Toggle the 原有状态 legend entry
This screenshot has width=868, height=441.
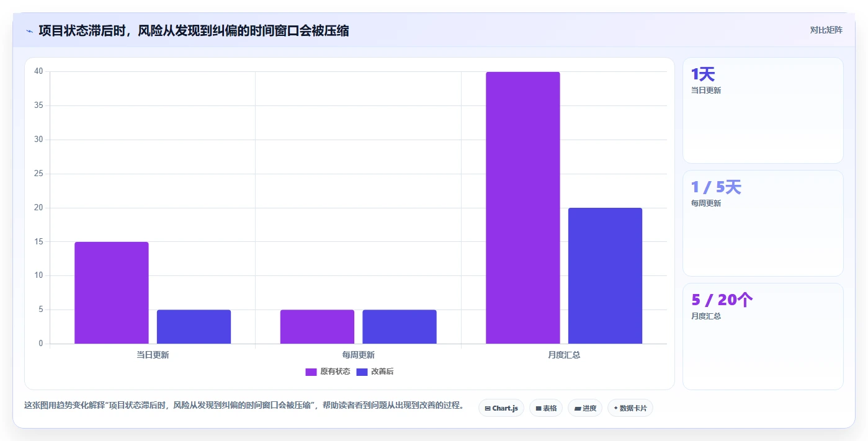(328, 372)
